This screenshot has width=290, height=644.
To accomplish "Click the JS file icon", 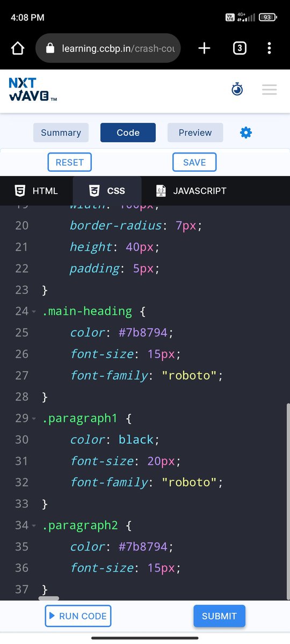I will pyautogui.click(x=161, y=191).
